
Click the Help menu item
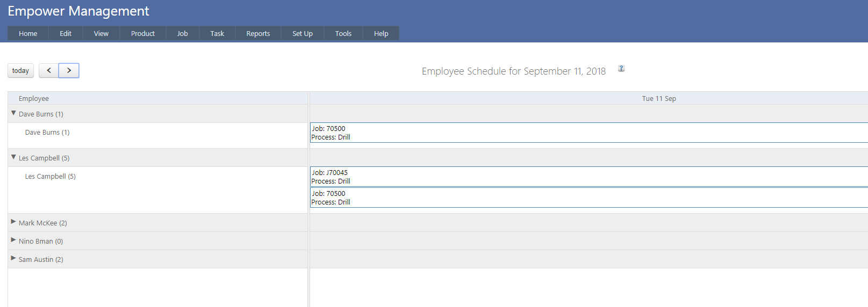[x=381, y=33]
